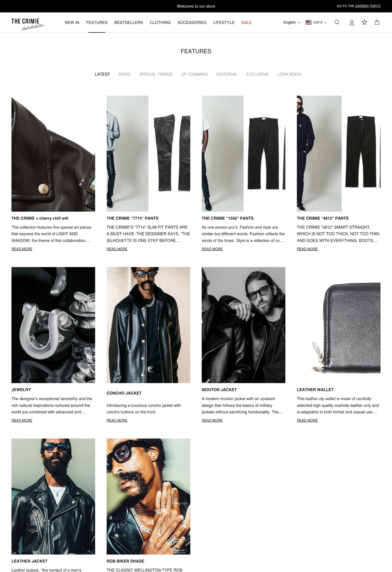
Task: Click the US flag currency icon
Action: pos(308,22)
